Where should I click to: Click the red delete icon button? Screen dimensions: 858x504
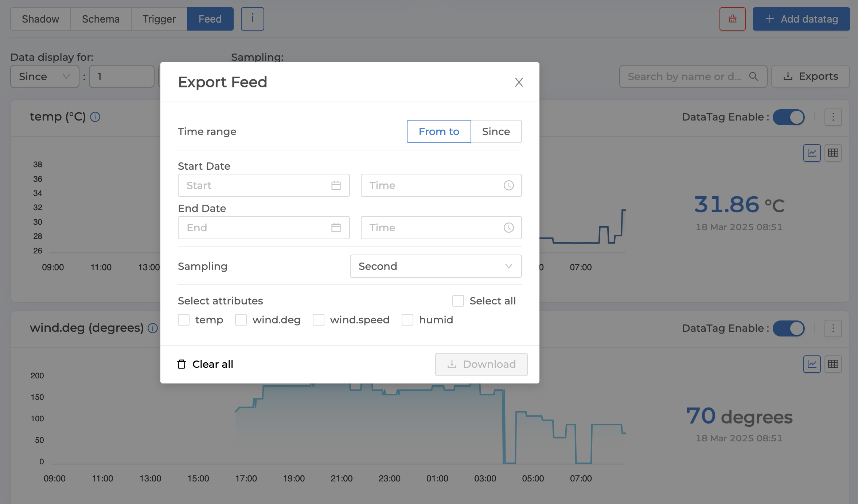732,19
